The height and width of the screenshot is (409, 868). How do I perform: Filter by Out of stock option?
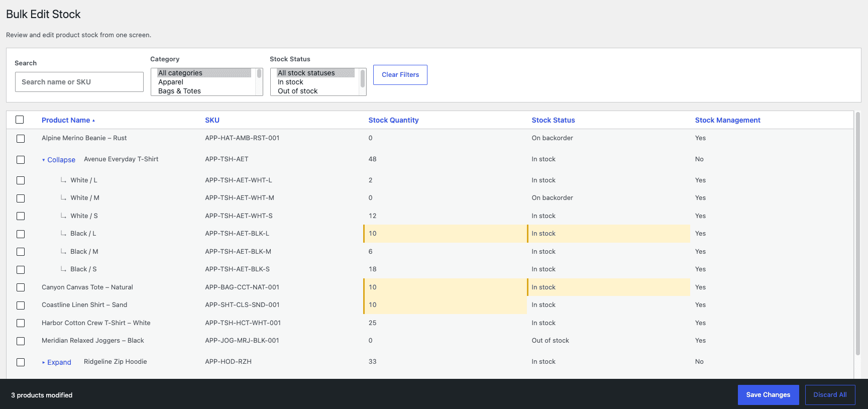click(315, 91)
